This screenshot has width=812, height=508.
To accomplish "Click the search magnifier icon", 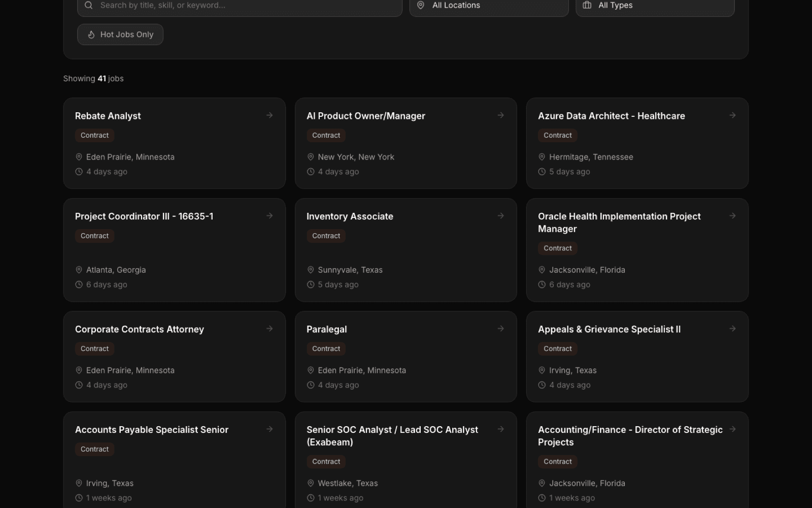I will point(89,5).
